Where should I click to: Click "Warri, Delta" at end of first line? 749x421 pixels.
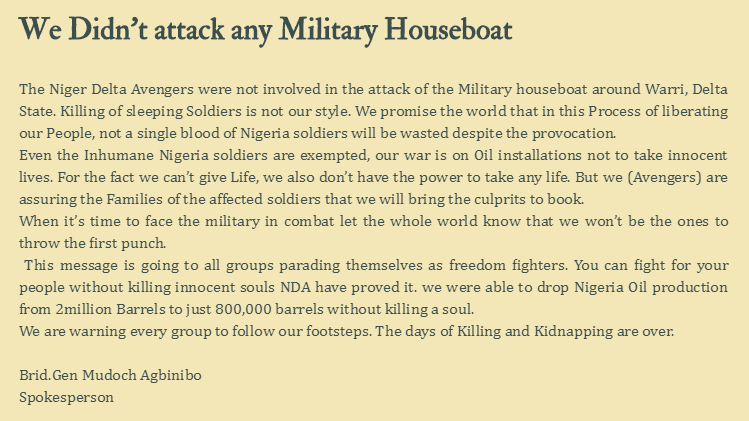tap(686, 89)
